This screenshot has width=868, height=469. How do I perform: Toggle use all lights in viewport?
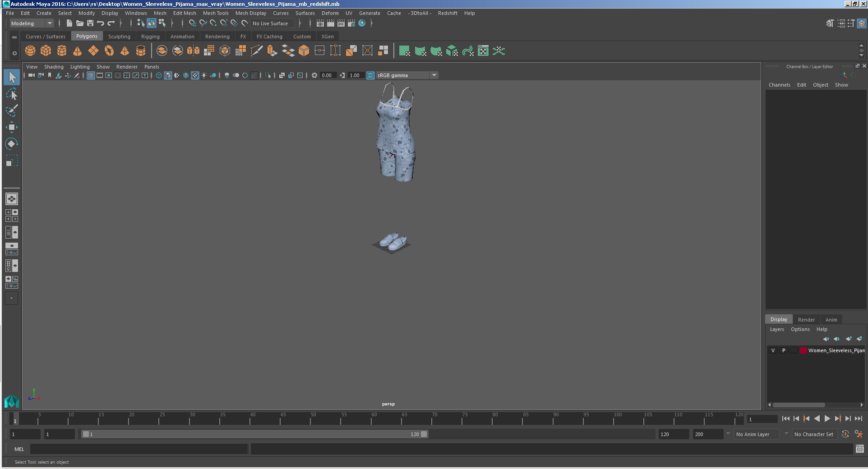204,75
